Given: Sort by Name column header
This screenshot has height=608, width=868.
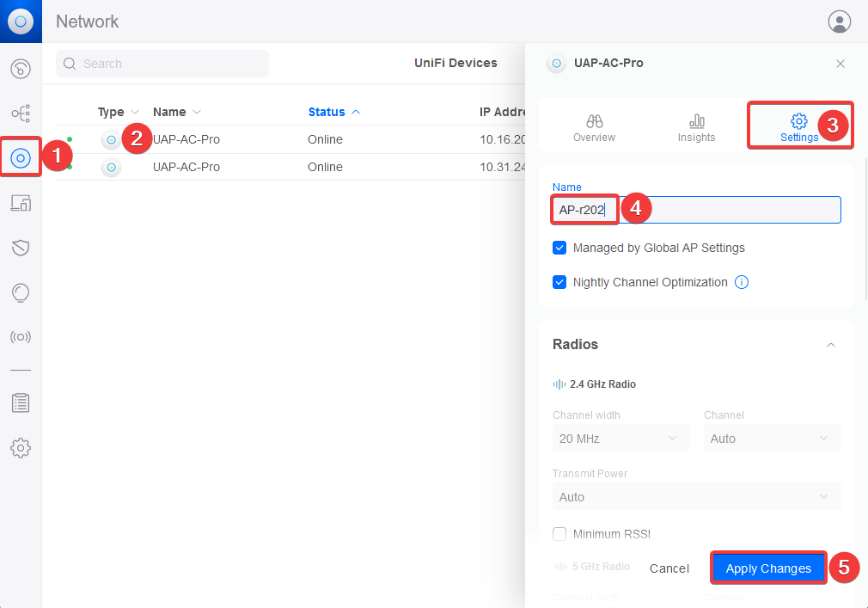Looking at the screenshot, I should pyautogui.click(x=176, y=112).
